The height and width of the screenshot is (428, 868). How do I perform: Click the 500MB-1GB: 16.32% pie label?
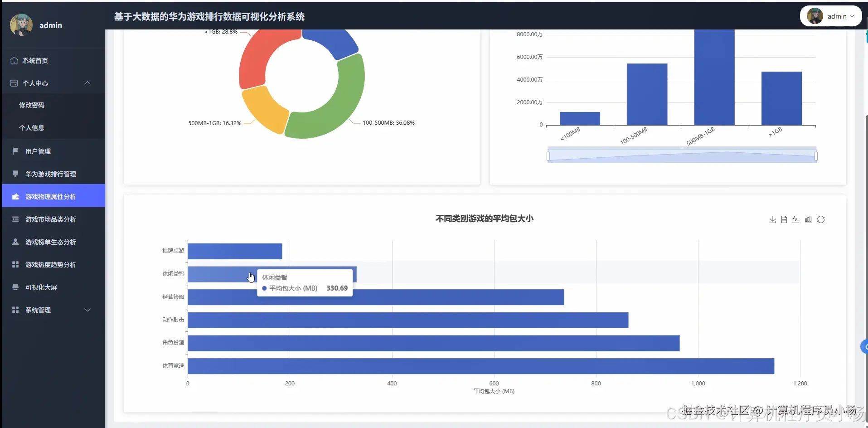tap(215, 123)
